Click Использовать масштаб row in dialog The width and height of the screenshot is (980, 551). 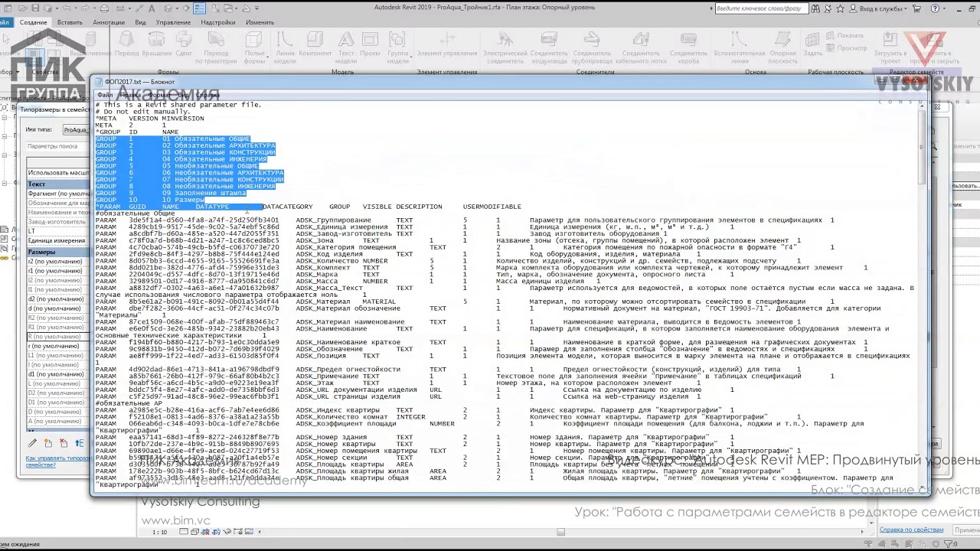click(57, 173)
